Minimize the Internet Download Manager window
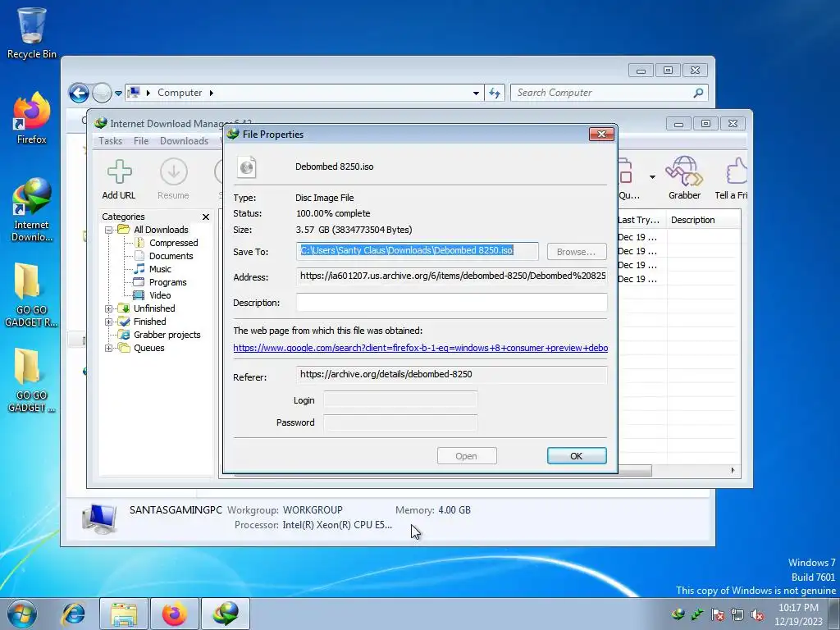 678,124
